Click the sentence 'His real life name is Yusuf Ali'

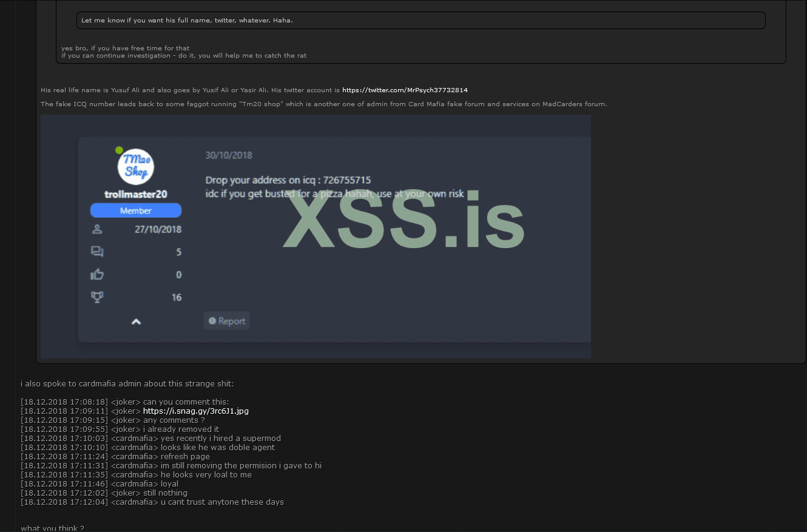191,90
